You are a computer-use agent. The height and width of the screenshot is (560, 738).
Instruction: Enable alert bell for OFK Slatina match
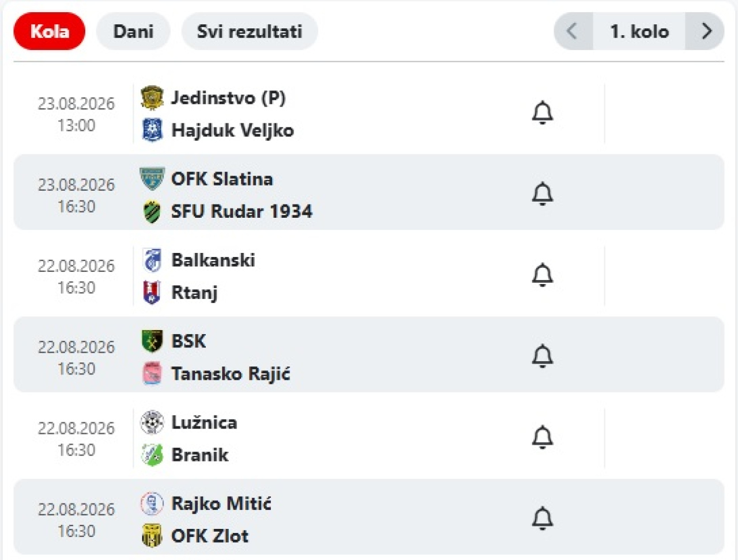542,194
